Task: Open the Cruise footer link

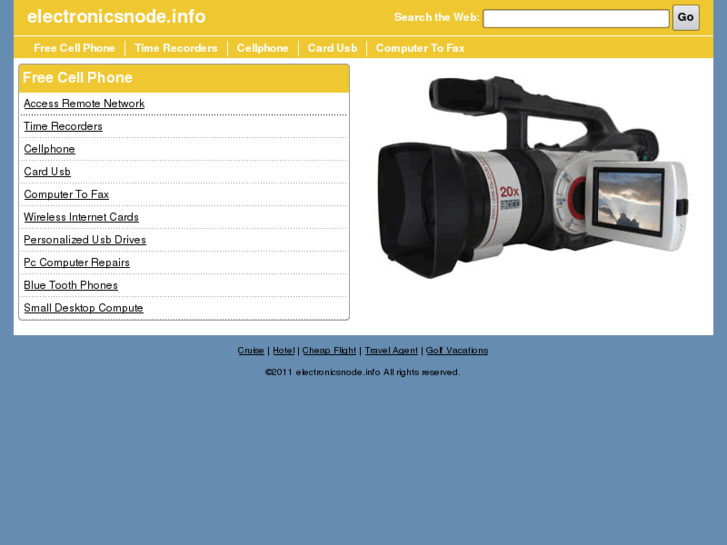Action: tap(251, 351)
